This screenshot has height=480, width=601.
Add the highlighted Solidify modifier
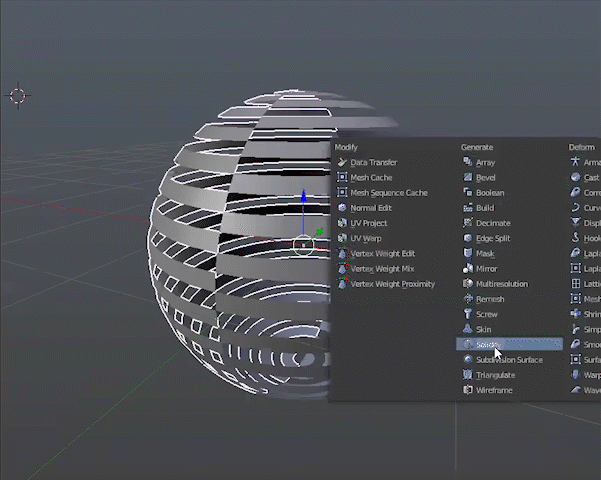[x=509, y=344]
